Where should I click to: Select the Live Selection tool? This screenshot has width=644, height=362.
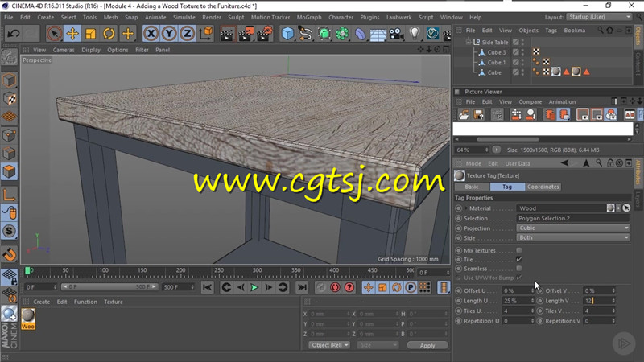(54, 33)
